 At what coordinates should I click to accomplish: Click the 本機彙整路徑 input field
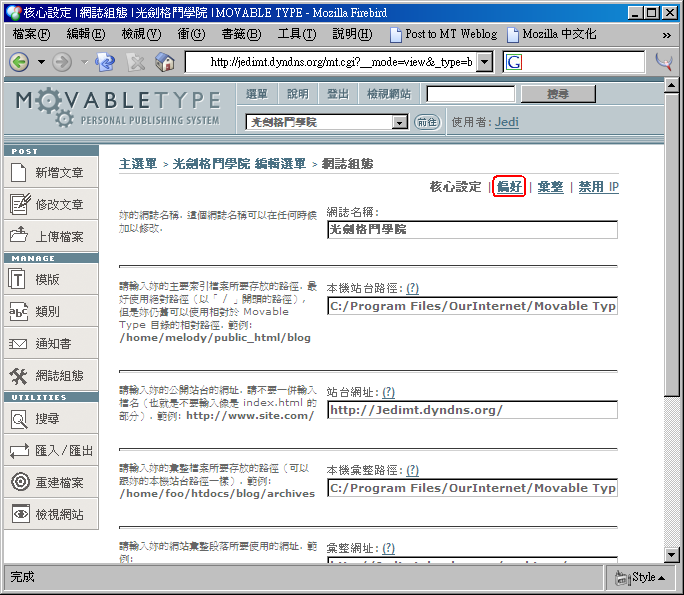pos(472,488)
